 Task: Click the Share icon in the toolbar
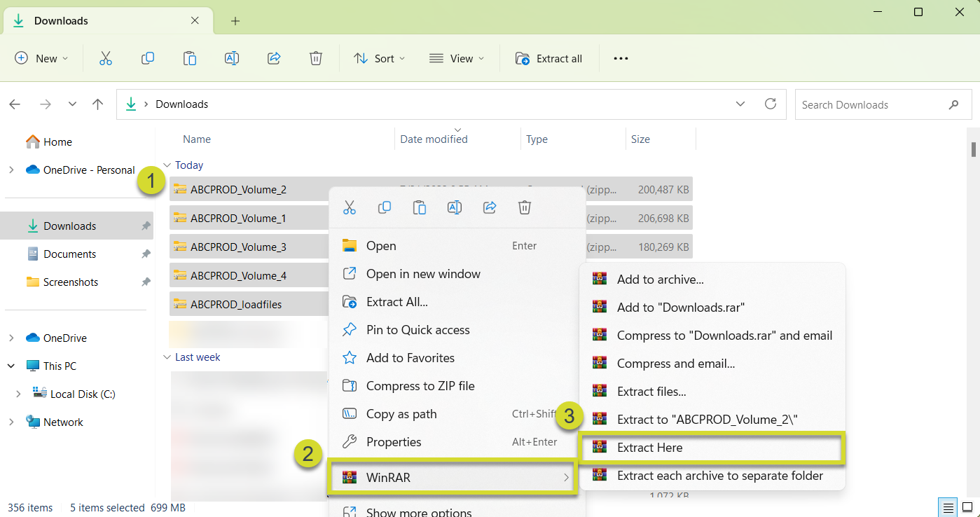(274, 59)
